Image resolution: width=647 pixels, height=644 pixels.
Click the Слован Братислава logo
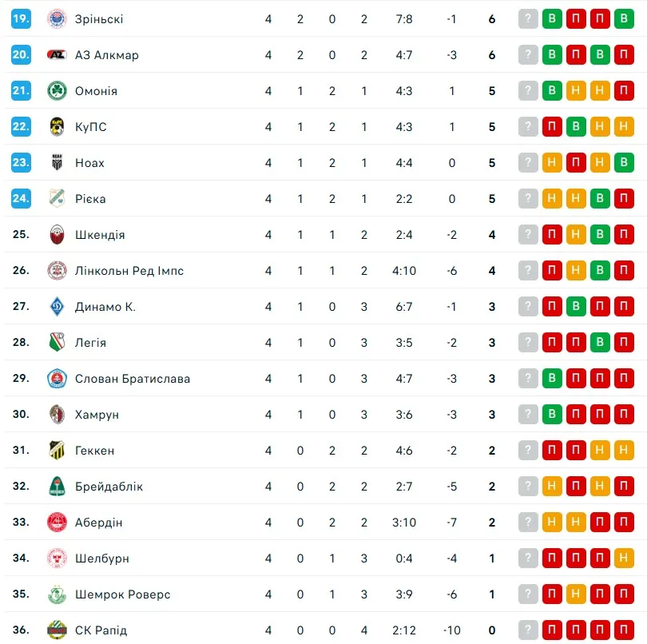coord(57,379)
